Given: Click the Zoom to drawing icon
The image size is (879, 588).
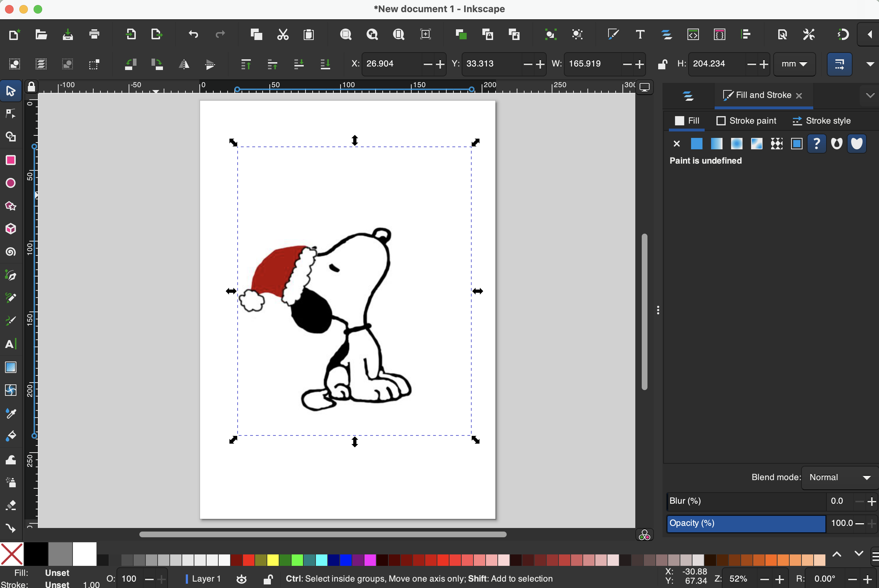Looking at the screenshot, I should tap(372, 35).
